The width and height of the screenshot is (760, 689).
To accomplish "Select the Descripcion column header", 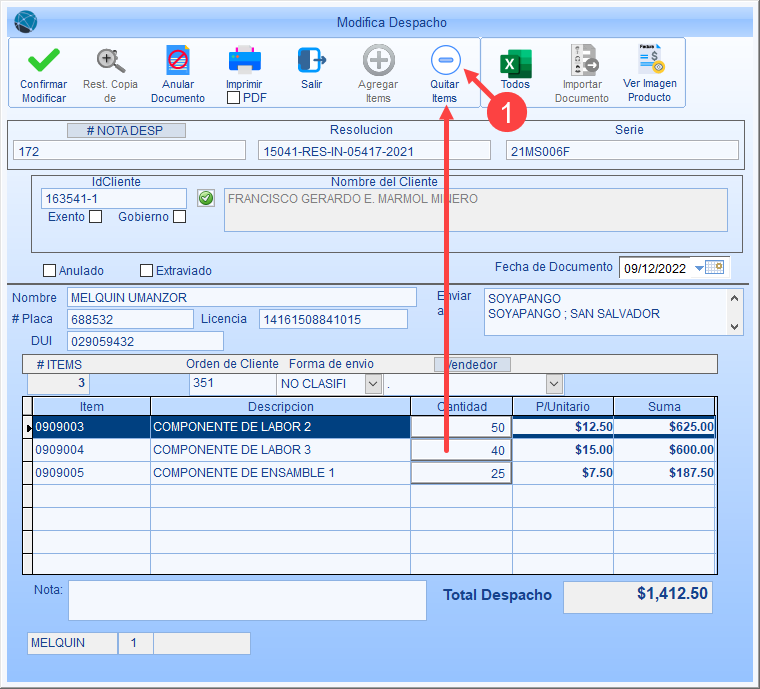I will coord(281,407).
